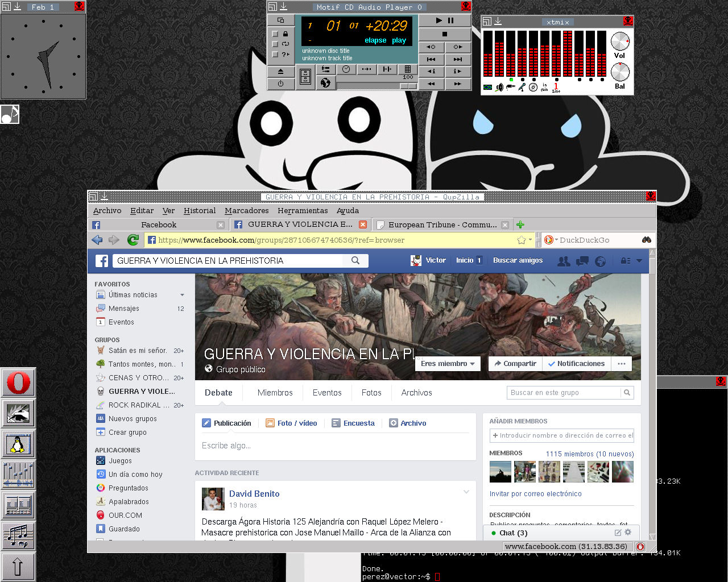Toggle the repeat checkbox in CD player
The width and height of the screenshot is (728, 582).
pyautogui.click(x=275, y=44)
